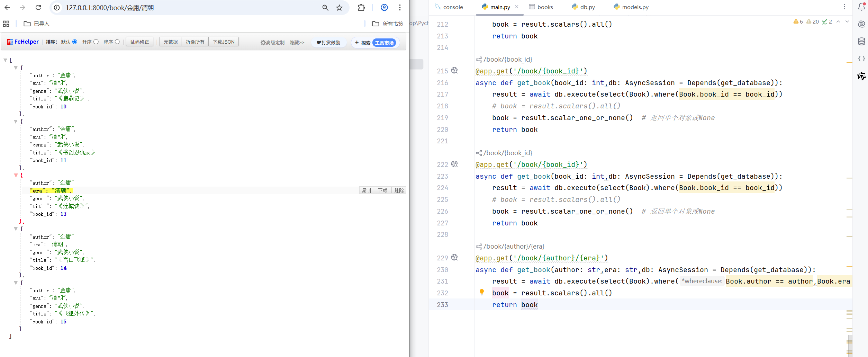The image size is (868, 357).
Task: Open browser extensions puzzle icon
Action: coord(361,8)
